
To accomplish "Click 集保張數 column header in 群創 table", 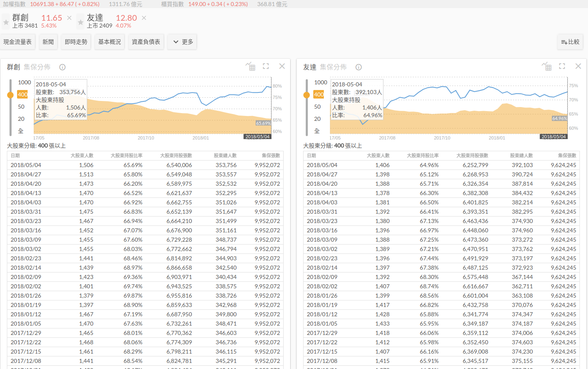I will [x=271, y=156].
